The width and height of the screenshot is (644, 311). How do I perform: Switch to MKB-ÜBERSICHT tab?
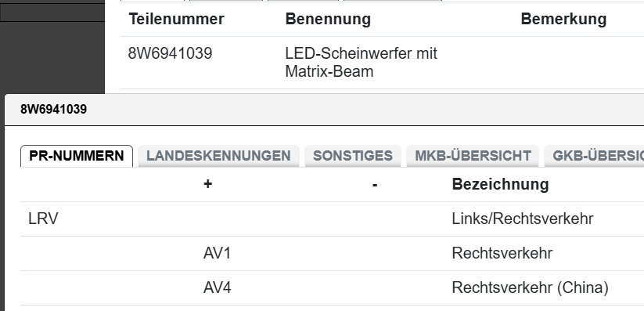point(473,156)
